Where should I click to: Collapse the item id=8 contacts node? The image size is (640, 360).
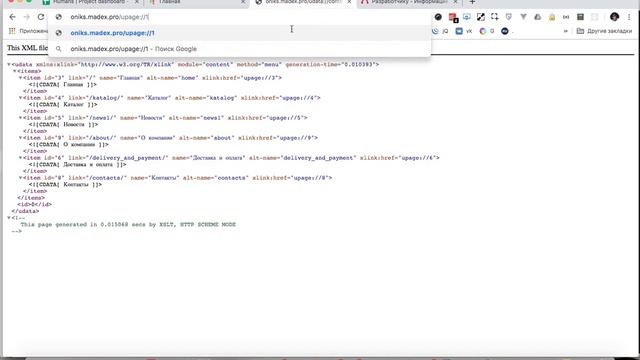20,178
